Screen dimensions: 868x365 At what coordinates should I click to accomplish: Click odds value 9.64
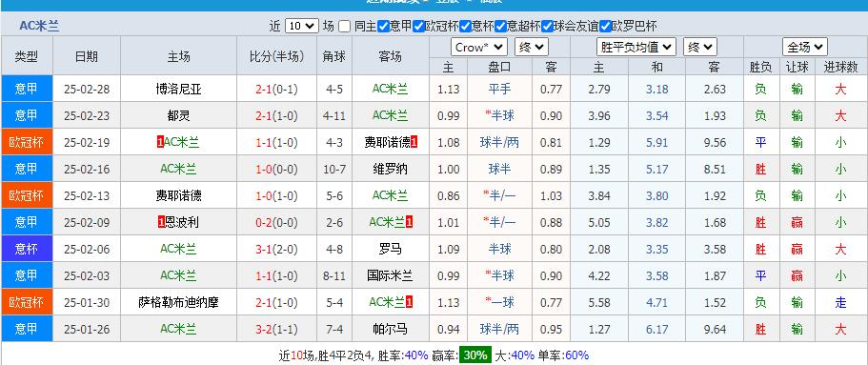pyautogui.click(x=714, y=329)
